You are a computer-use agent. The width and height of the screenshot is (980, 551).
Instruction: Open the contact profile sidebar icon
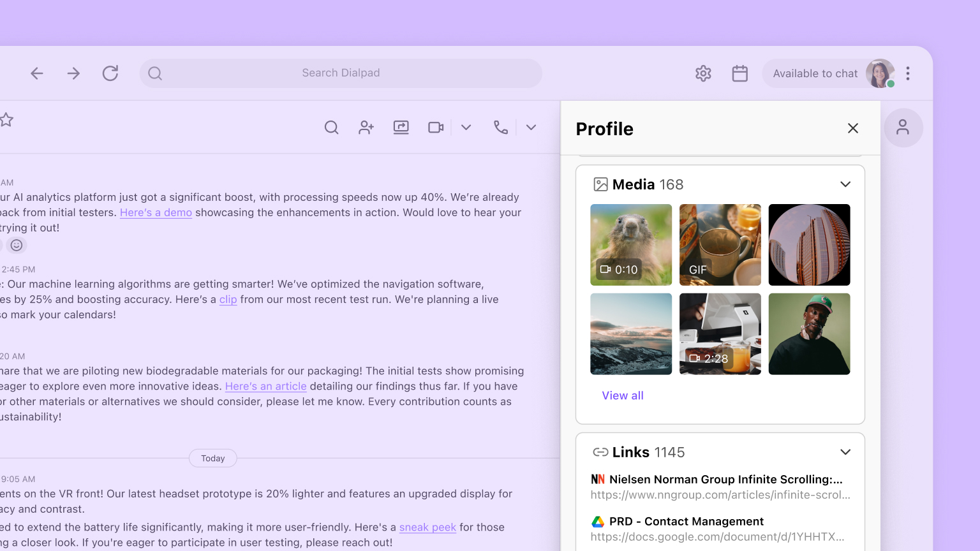903,128
